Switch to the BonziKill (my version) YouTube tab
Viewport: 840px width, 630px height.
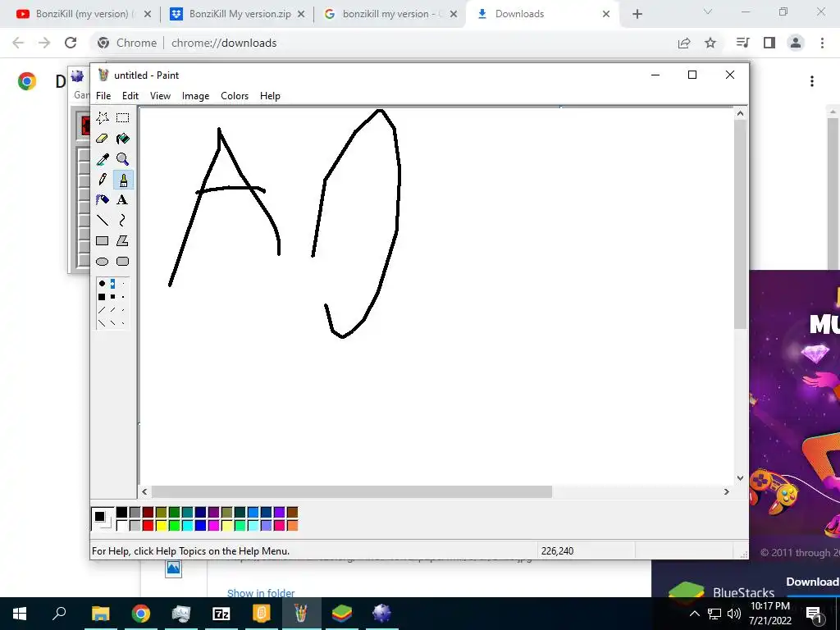click(83, 14)
